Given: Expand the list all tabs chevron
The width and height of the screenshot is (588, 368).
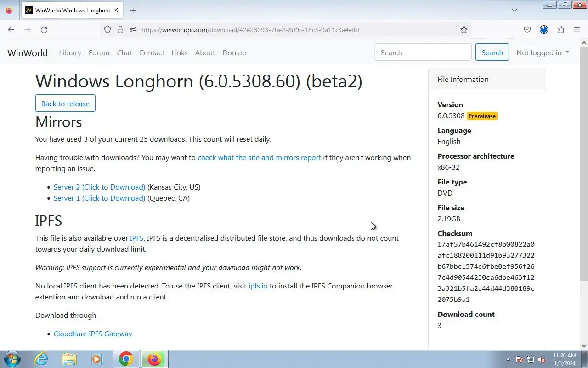Looking at the screenshot, I should pyautogui.click(x=514, y=10).
